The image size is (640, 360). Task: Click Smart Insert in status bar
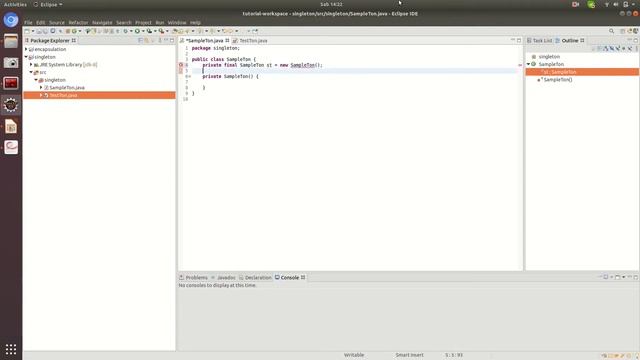pos(409,355)
